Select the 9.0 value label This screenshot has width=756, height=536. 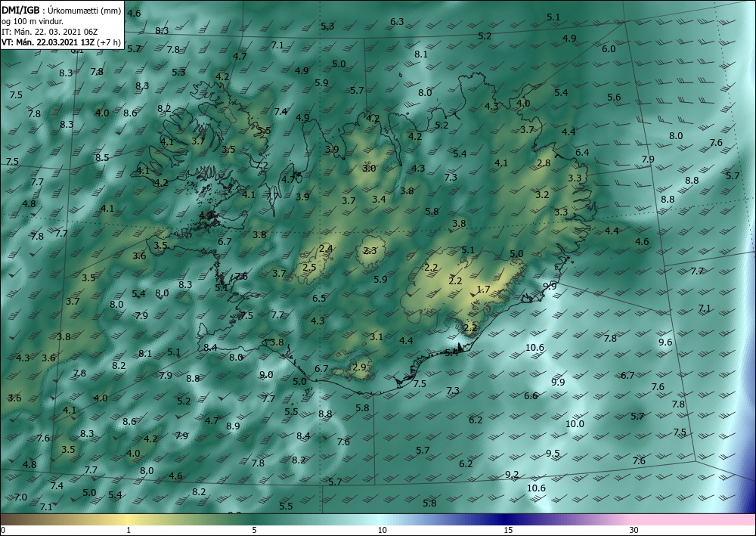pos(266,374)
